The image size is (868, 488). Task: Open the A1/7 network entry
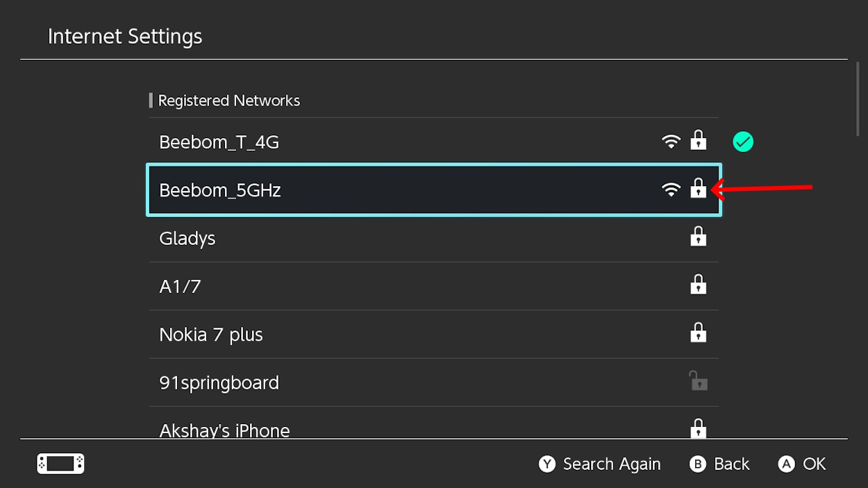(x=180, y=287)
